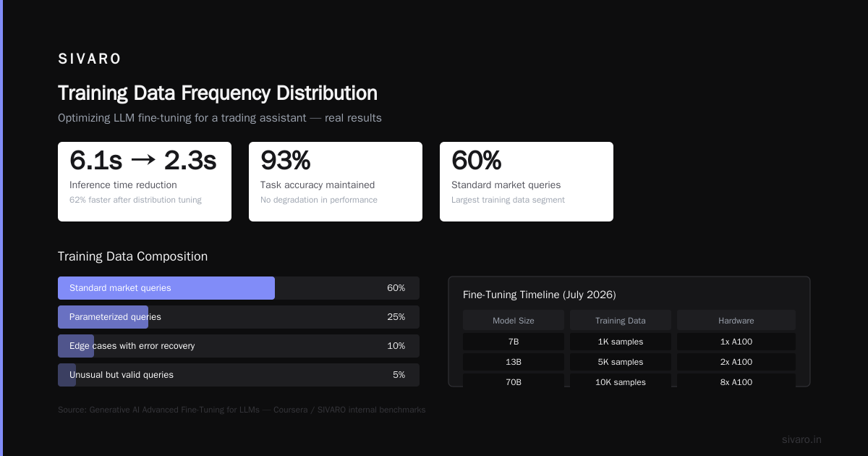Select the Training Data column header
868x456 pixels.
coord(621,321)
